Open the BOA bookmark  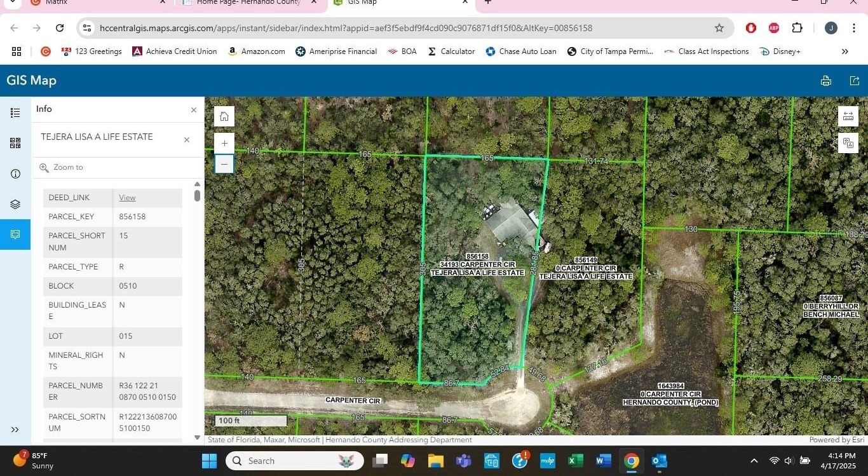[402, 51]
